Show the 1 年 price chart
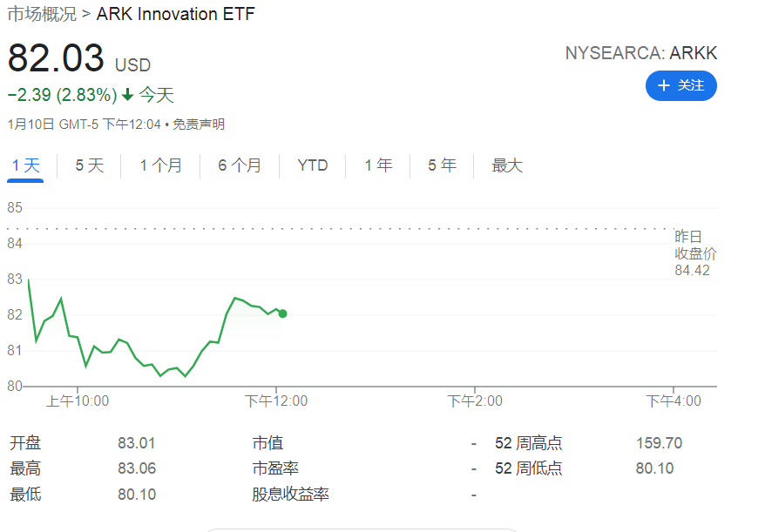Screen dimensions: 765x532 click(378, 165)
